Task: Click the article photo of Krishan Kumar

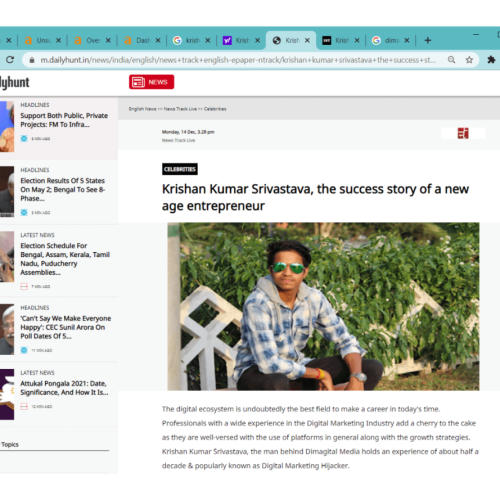Action: coord(323,306)
